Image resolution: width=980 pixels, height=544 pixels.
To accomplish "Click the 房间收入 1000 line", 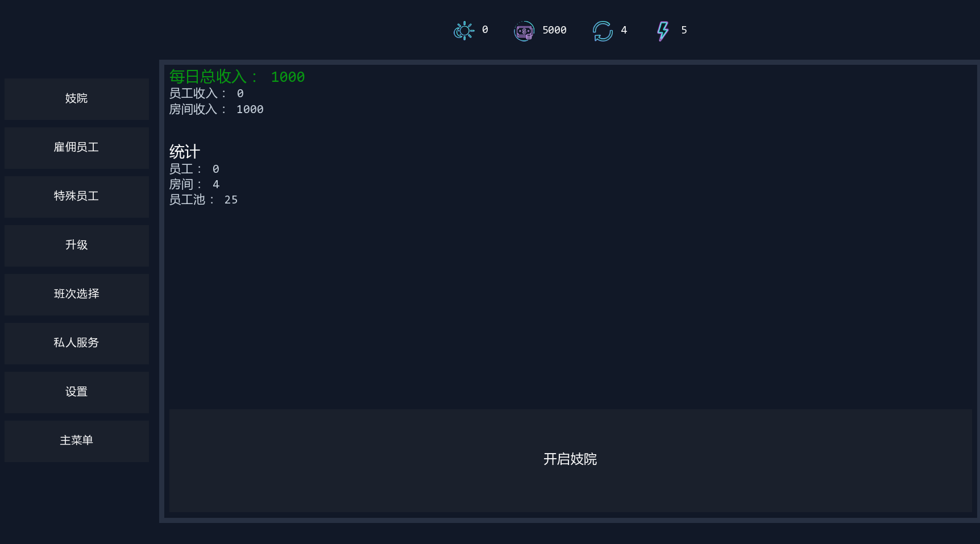I will coord(216,109).
